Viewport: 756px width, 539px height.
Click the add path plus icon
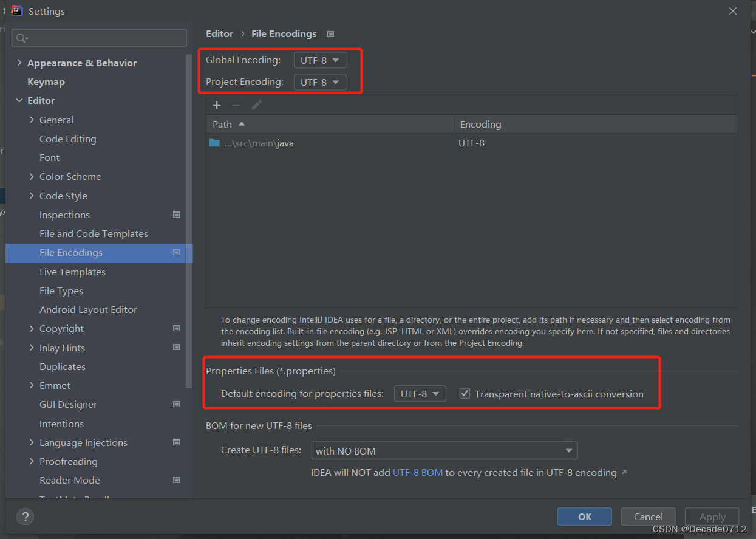pos(217,105)
